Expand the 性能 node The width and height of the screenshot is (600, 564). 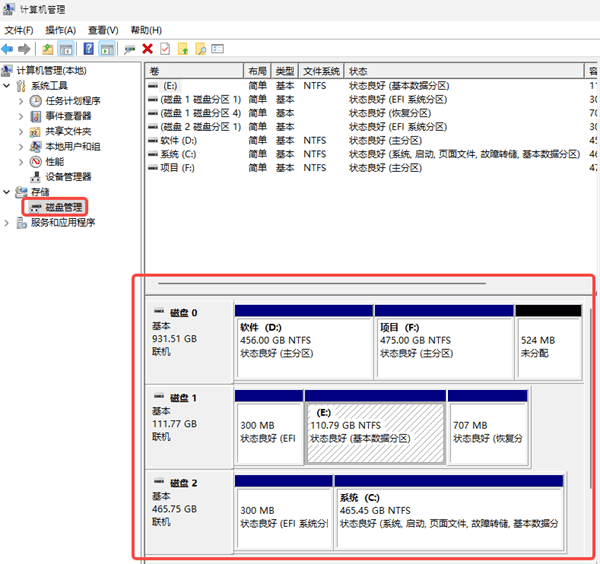21,162
